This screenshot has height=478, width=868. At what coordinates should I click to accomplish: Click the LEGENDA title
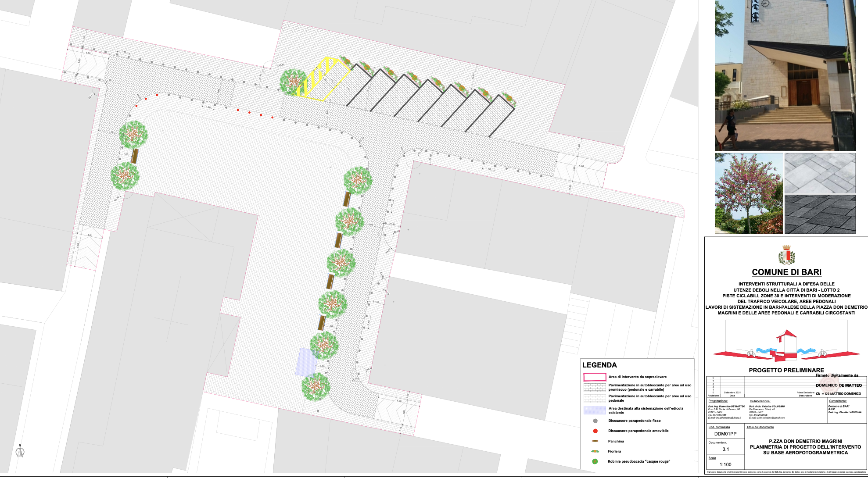pos(599,365)
